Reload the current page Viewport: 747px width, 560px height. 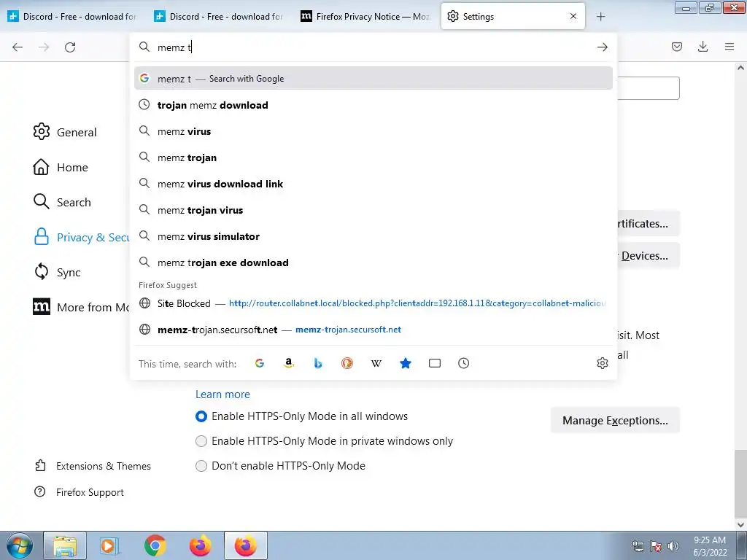tap(70, 47)
